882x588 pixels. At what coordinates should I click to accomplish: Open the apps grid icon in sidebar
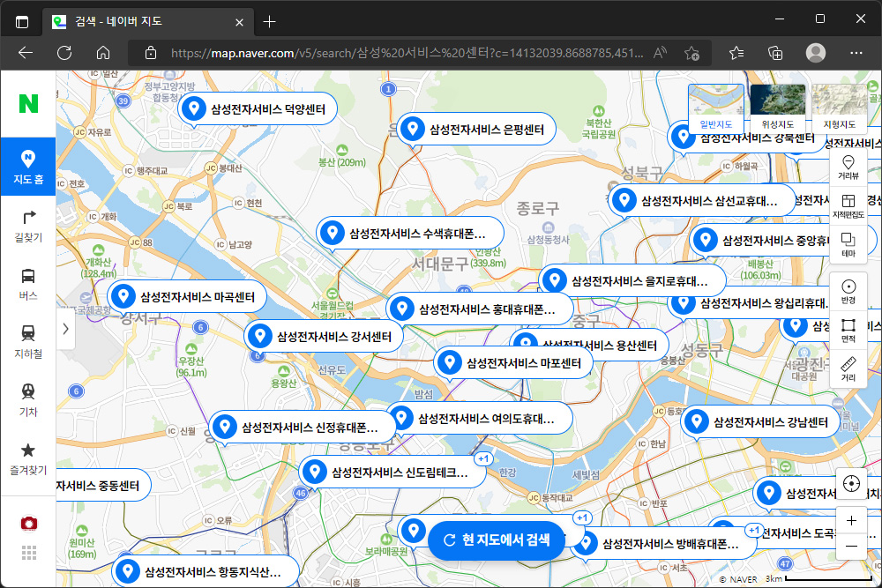pos(29,553)
